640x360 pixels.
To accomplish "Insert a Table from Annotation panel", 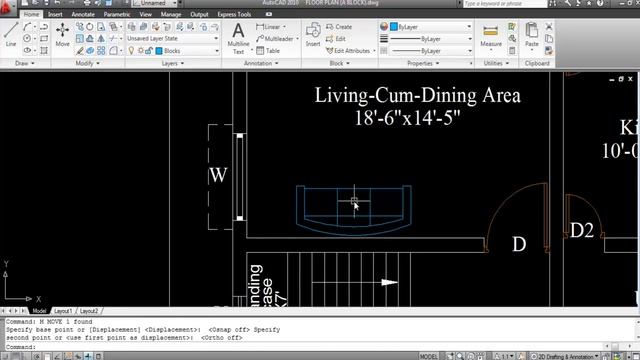I will 268,51.
